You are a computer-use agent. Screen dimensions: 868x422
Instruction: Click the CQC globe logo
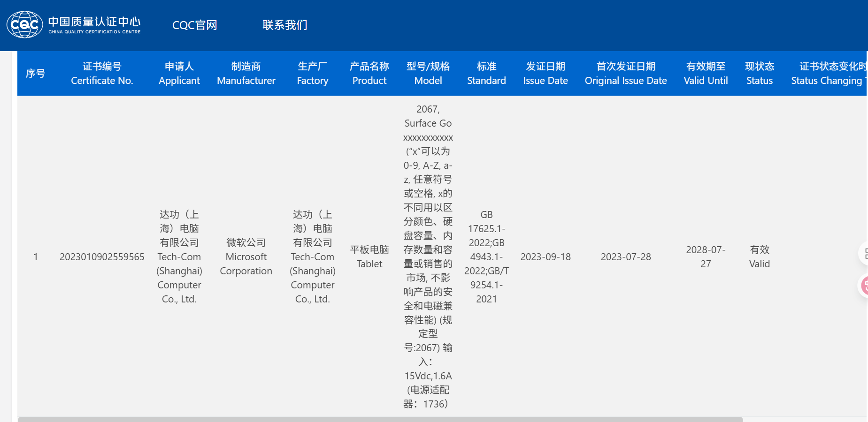[24, 25]
